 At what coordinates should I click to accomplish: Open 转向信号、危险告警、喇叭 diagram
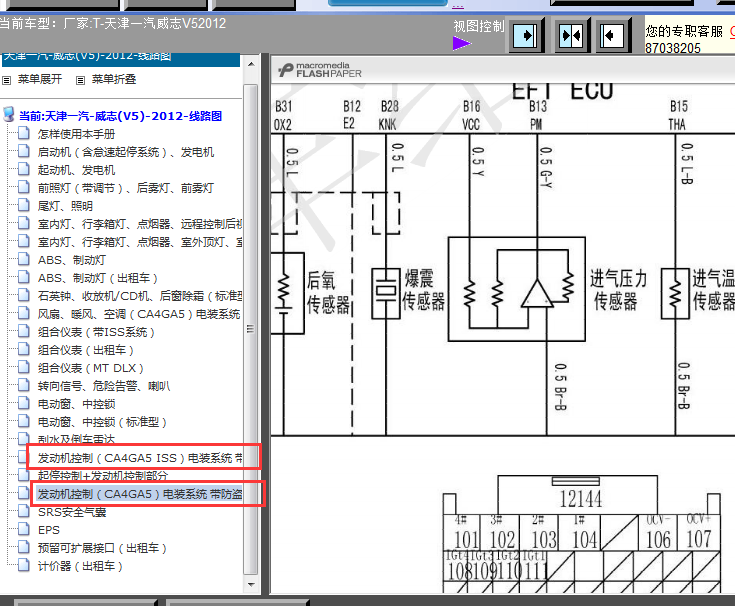[104, 386]
